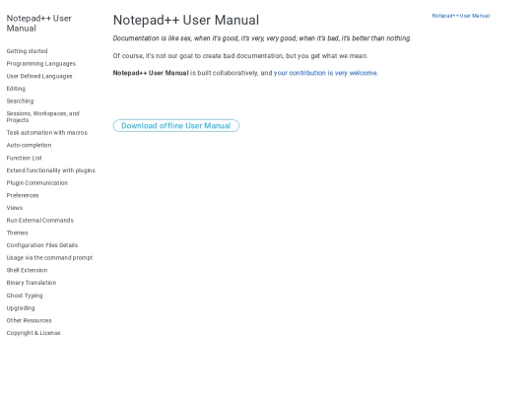The width and height of the screenshot is (532, 399).
Task: Open Copyright & License page
Action: pos(33,333)
